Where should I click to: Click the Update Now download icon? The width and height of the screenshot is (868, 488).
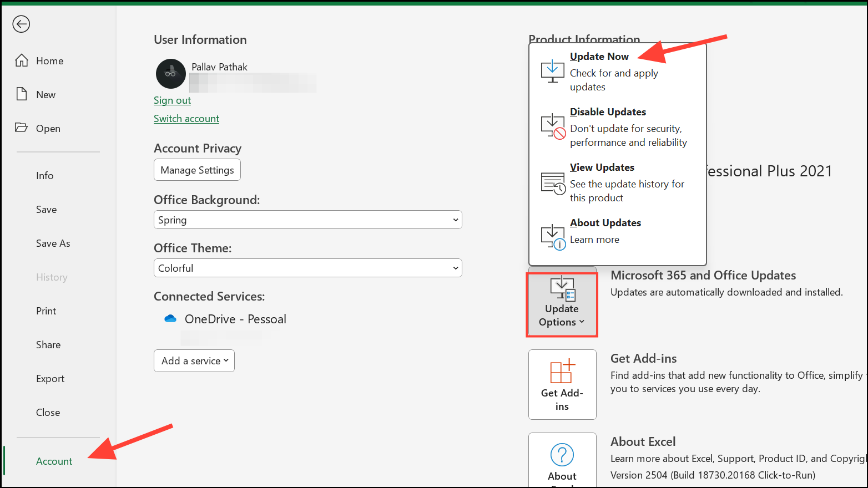tap(552, 71)
